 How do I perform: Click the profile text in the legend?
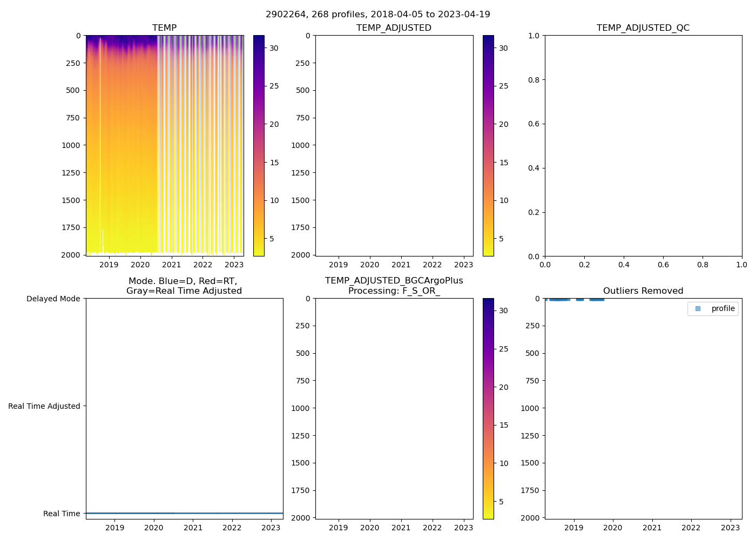click(723, 309)
